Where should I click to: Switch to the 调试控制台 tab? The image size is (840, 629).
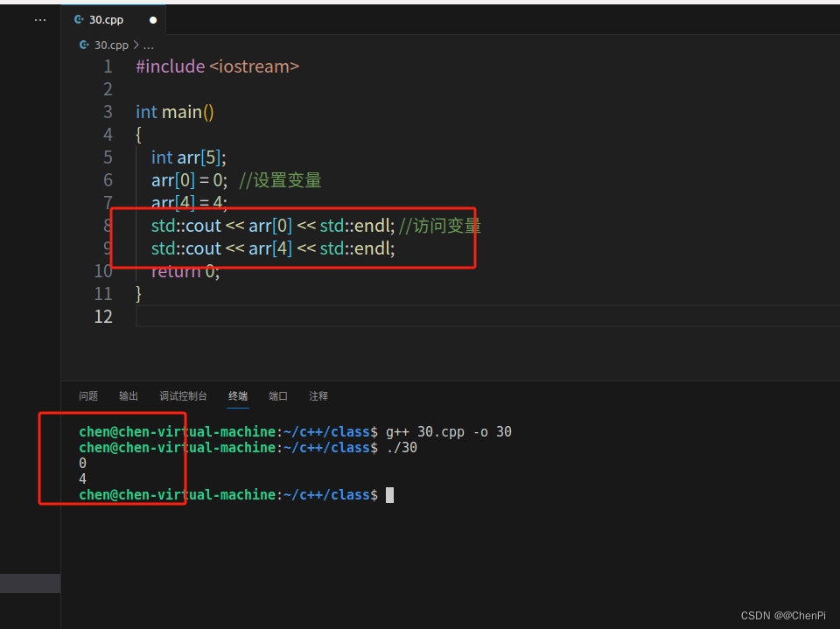(183, 396)
